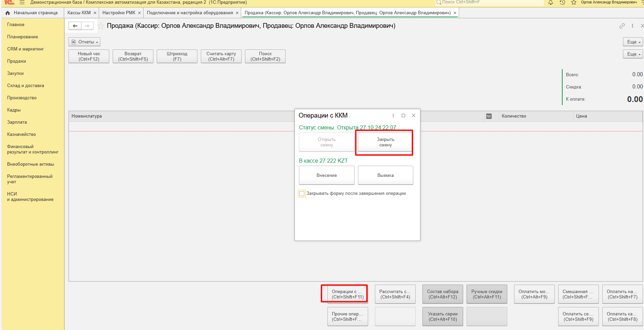The height and width of the screenshot is (330, 644).
Task: Close the Настройки РМК tab
Action: click(139, 13)
